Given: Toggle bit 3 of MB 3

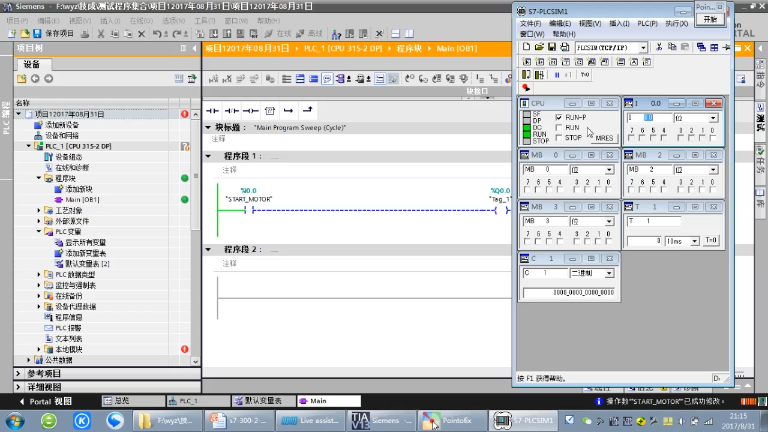Looking at the screenshot, I should tap(576, 241).
